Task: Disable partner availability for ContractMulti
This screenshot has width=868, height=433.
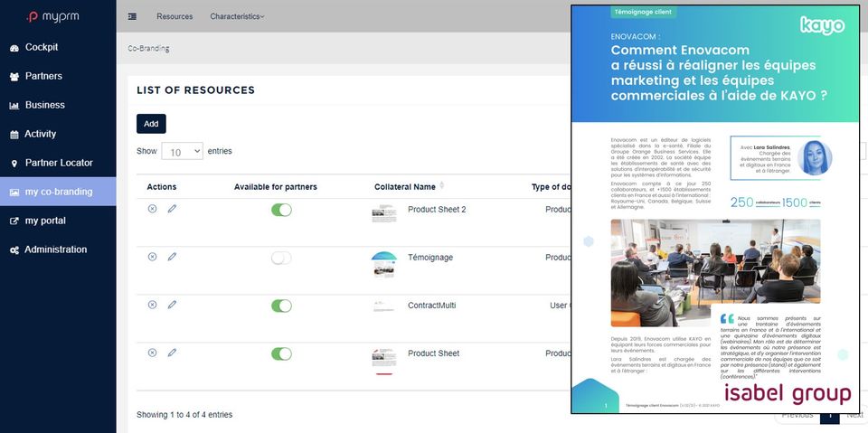Action: [281, 306]
